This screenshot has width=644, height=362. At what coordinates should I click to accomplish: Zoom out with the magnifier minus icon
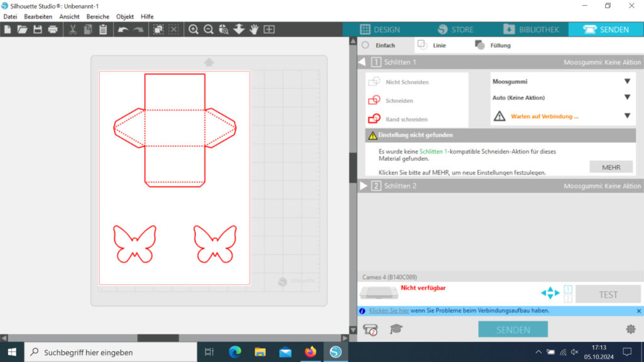click(209, 29)
